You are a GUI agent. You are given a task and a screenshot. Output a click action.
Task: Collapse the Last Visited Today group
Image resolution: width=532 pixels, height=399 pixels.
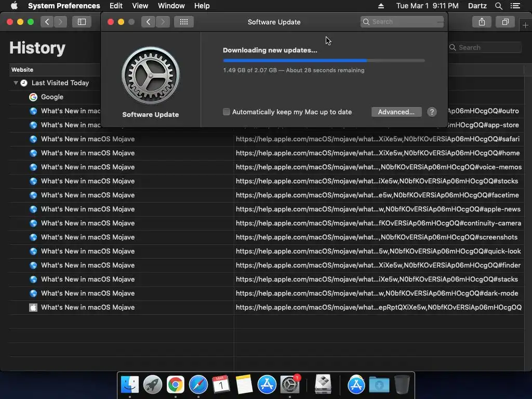coord(16,83)
